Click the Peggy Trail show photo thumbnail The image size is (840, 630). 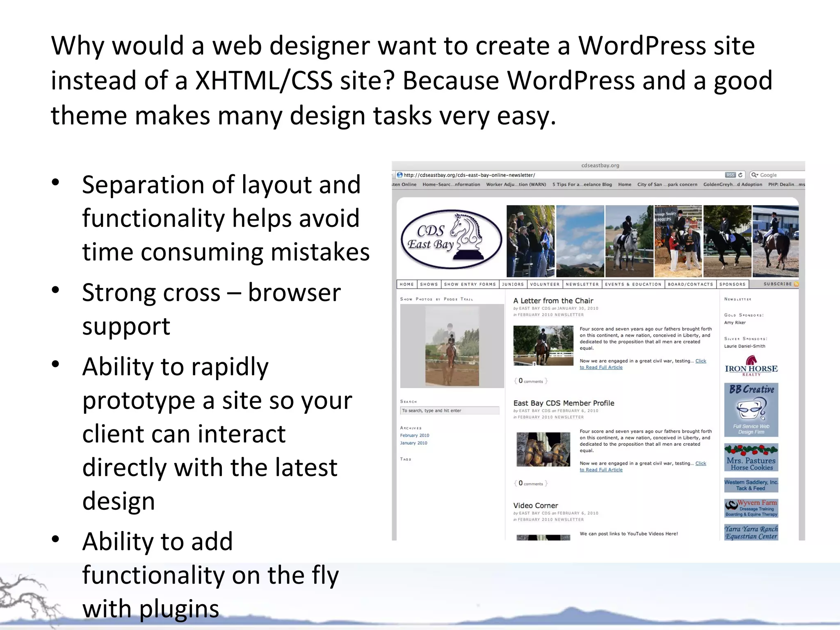[452, 346]
